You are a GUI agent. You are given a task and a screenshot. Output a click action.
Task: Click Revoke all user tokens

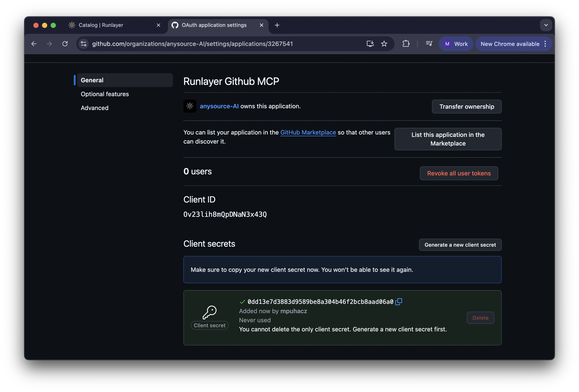pyautogui.click(x=459, y=173)
